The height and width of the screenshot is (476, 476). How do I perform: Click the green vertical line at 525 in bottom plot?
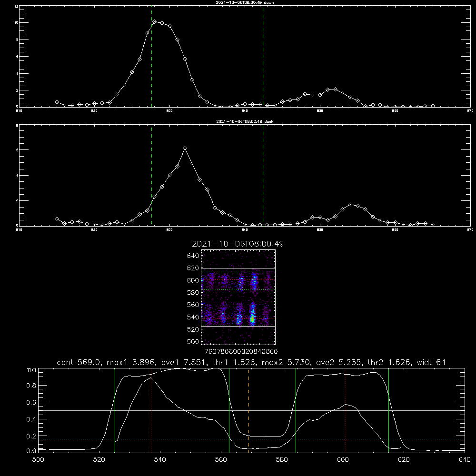pyautogui.click(x=115, y=410)
